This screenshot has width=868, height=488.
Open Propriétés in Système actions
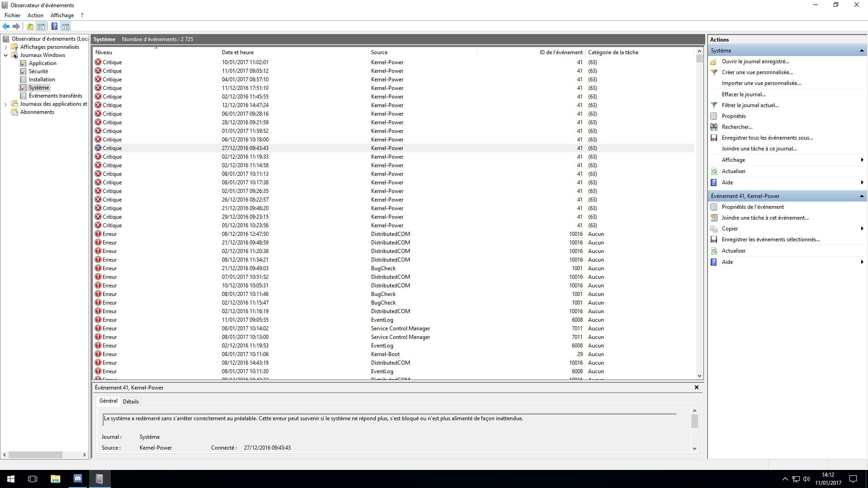coord(734,116)
